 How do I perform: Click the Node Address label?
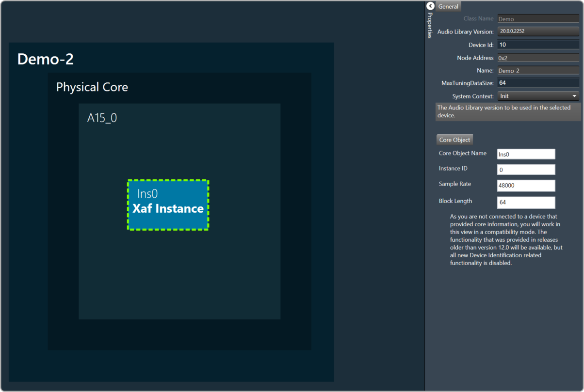(475, 58)
